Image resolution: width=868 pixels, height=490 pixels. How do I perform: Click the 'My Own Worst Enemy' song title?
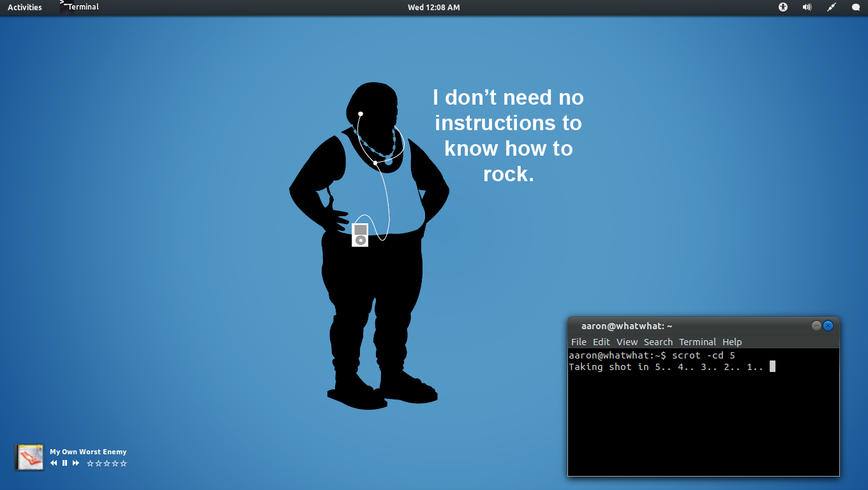tap(88, 452)
